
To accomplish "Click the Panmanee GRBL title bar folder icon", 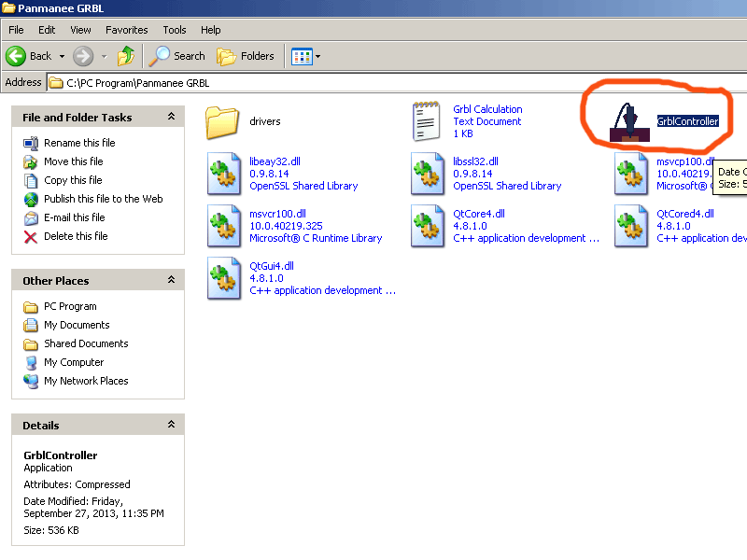I will pos(8,8).
